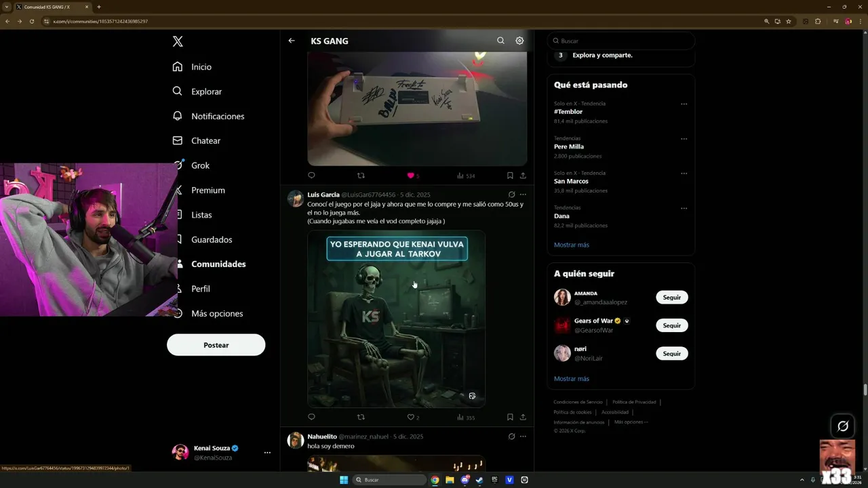Share the signed keyboard post
Screen dimensions: 868x488
[x=523, y=176]
